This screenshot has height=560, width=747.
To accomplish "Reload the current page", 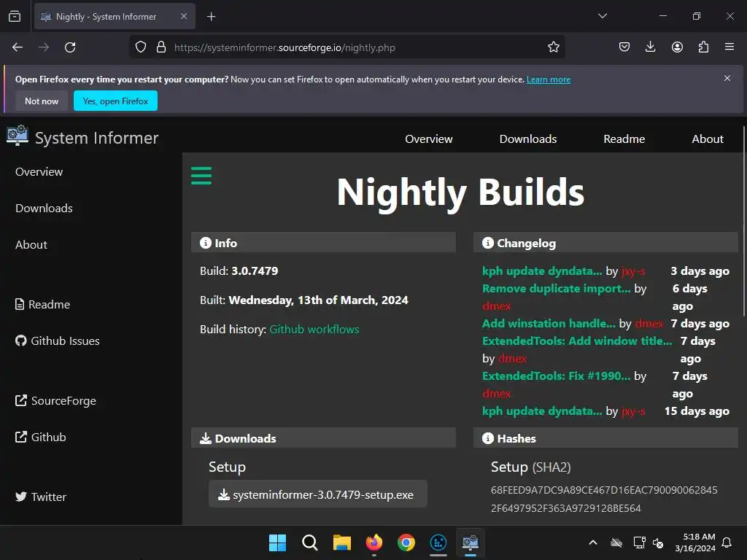I will (70, 47).
